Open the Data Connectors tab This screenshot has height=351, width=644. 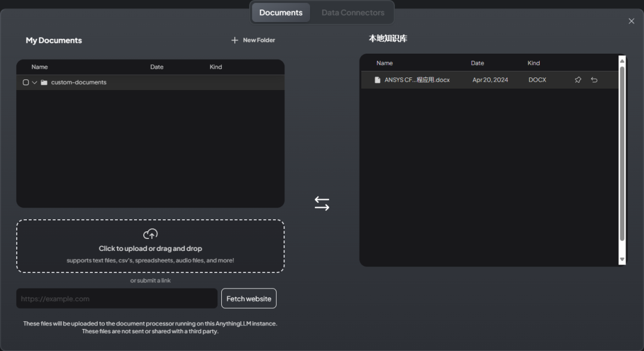pyautogui.click(x=353, y=13)
